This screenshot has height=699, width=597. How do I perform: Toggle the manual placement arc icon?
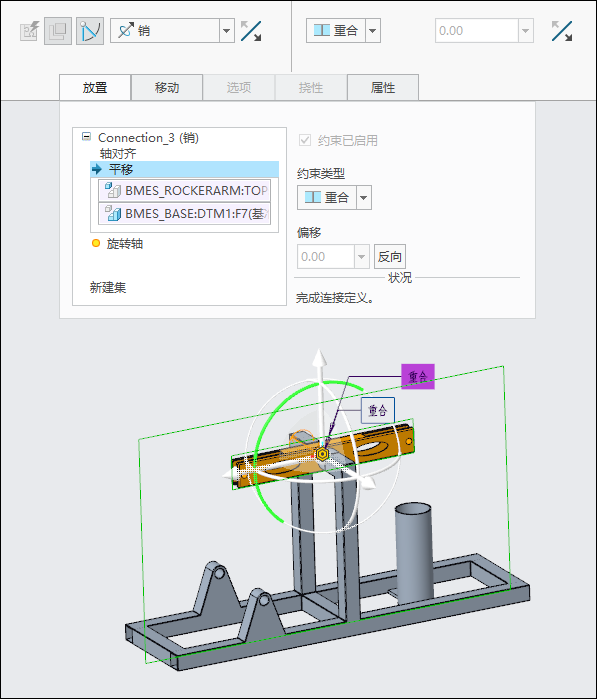pyautogui.click(x=90, y=31)
